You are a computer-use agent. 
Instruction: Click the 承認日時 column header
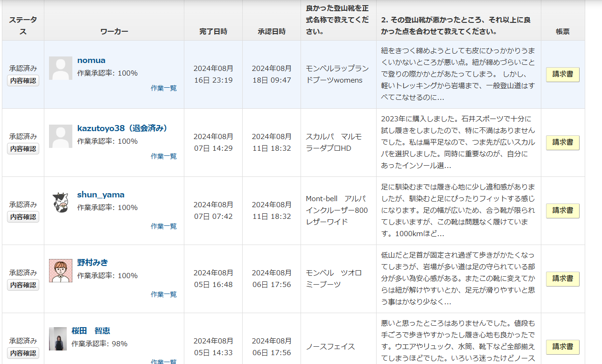(272, 32)
